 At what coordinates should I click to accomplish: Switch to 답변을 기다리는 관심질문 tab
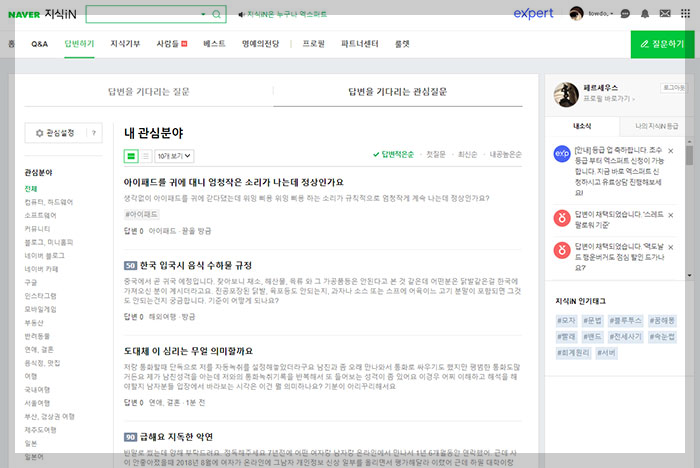tap(398, 92)
